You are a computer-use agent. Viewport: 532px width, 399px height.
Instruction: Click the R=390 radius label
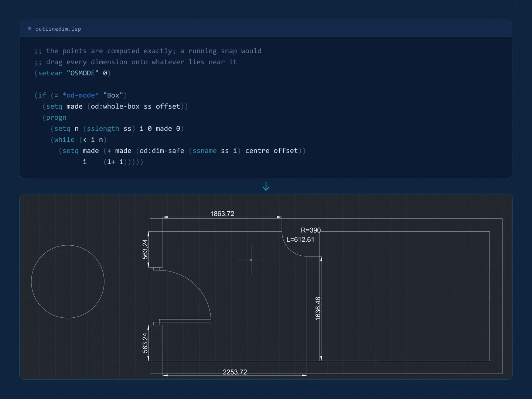pyautogui.click(x=311, y=230)
